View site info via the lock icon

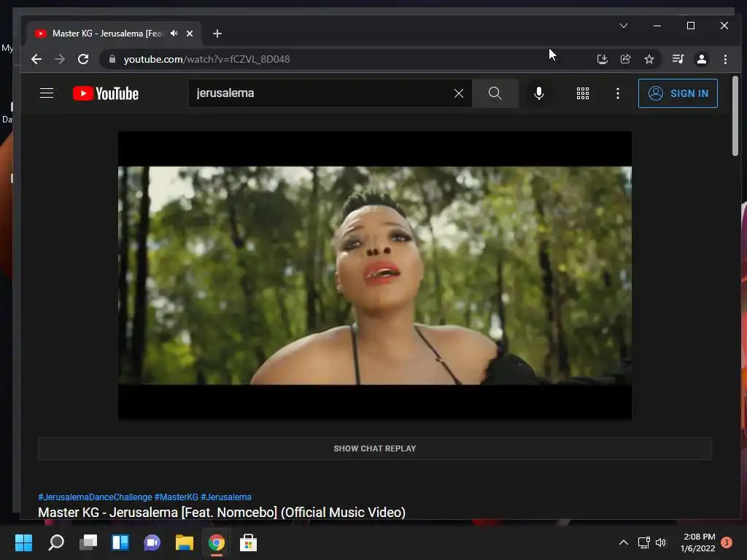coord(112,59)
